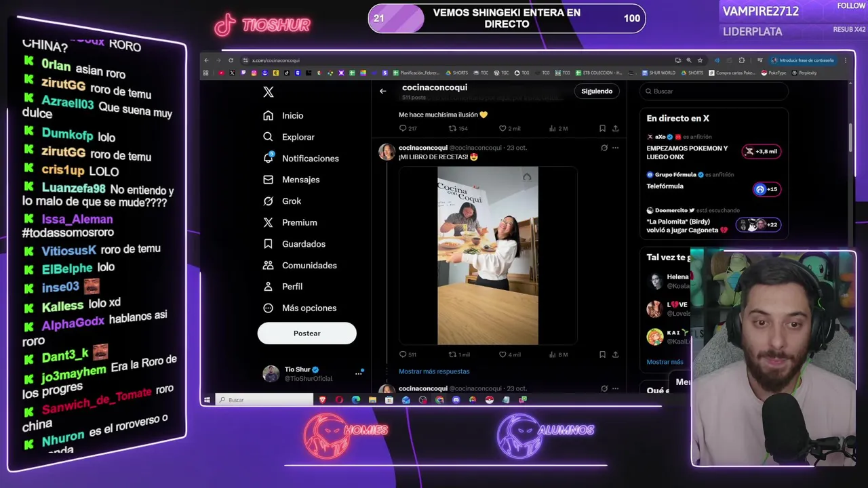Click 'Mostrar más' in suggestions

[x=665, y=362]
